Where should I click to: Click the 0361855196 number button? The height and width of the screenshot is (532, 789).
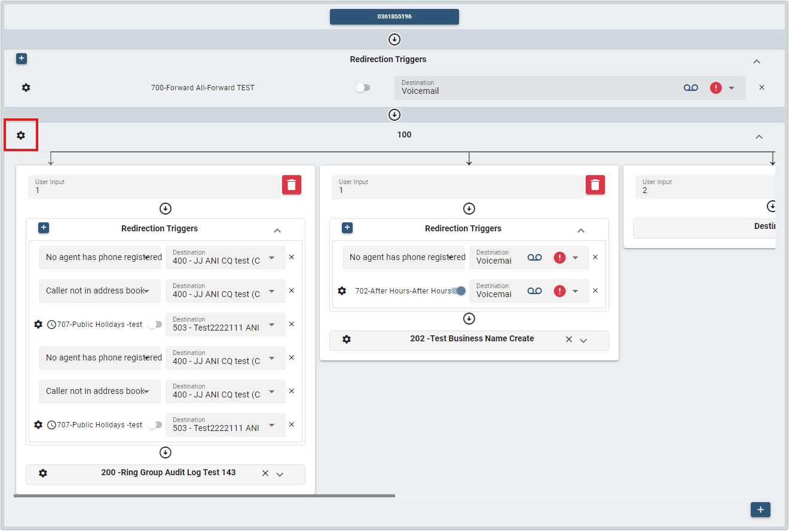coord(394,17)
